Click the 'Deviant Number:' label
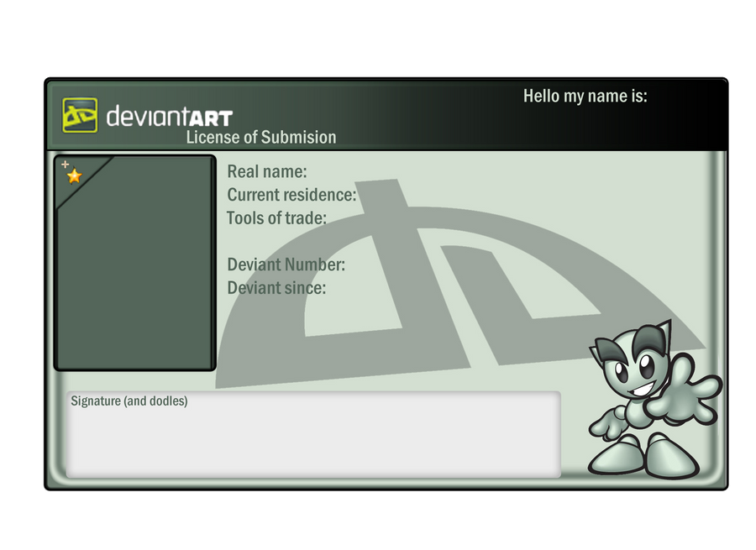Viewport: 756px width, 550px height. [x=286, y=265]
